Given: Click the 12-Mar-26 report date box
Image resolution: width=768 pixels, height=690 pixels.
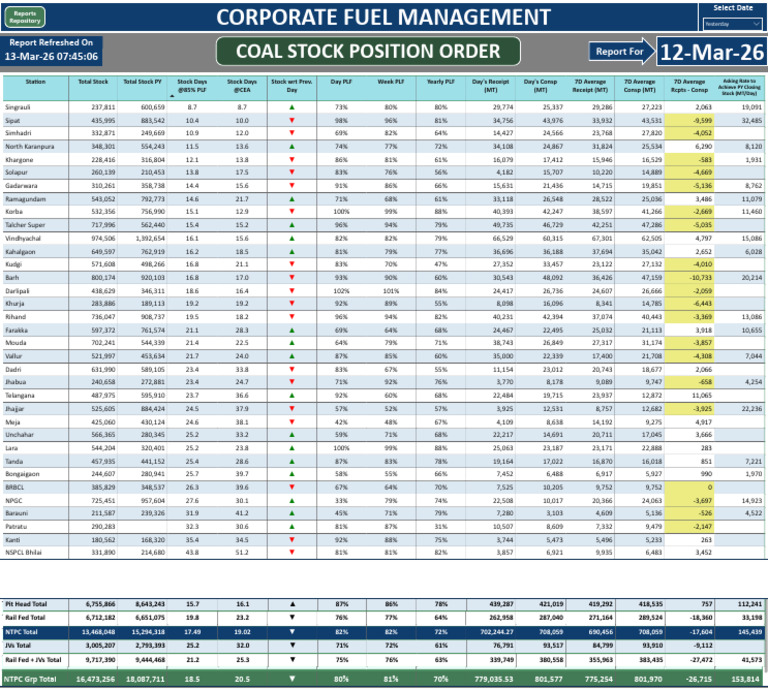Looking at the screenshot, I should [x=711, y=52].
